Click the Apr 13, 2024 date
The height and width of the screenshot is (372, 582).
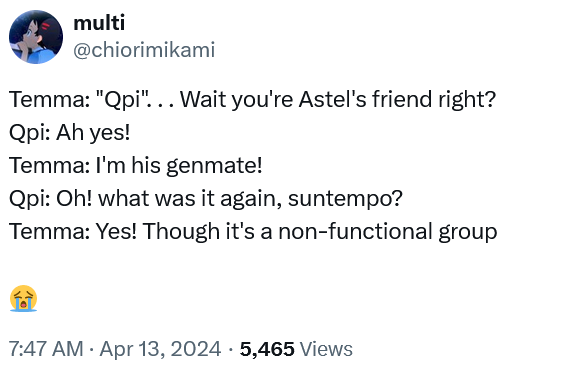[x=160, y=349]
